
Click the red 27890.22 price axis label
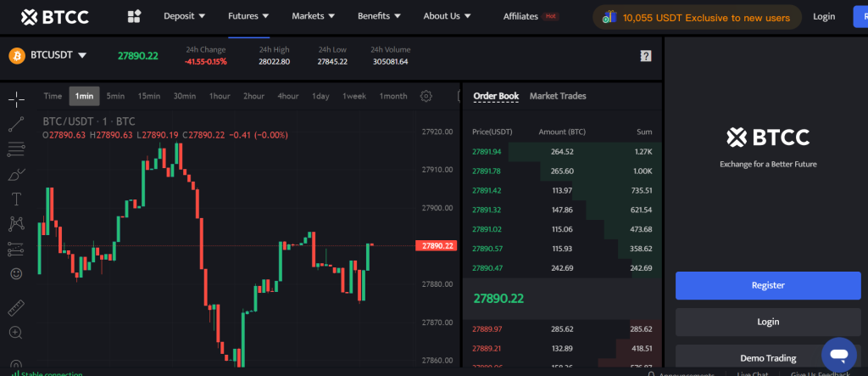click(437, 245)
